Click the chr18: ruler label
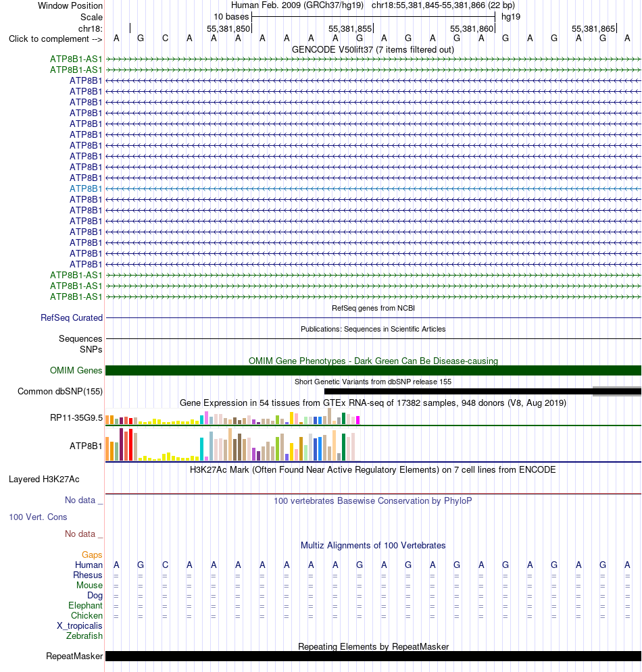Viewport: 642px width, 672px height. coord(90,29)
